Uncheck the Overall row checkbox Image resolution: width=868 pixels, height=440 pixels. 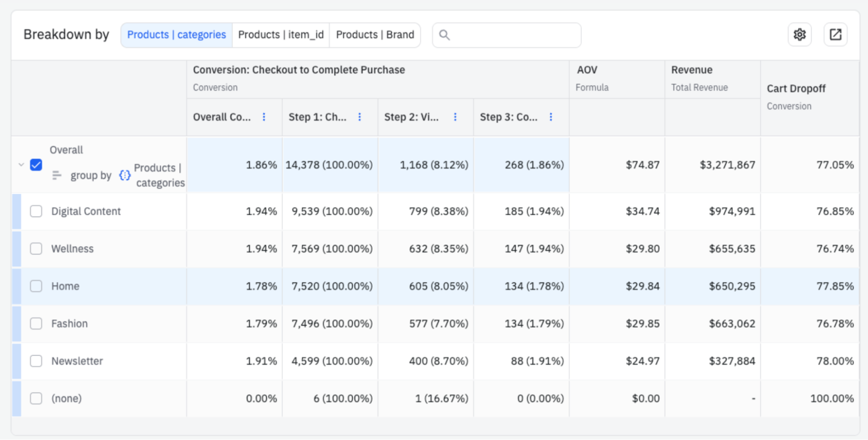tap(36, 165)
